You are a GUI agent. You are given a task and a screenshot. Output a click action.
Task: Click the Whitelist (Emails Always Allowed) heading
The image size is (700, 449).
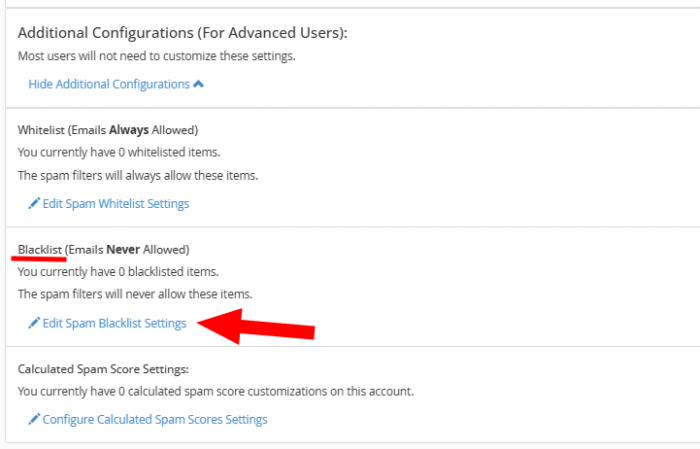click(x=108, y=130)
